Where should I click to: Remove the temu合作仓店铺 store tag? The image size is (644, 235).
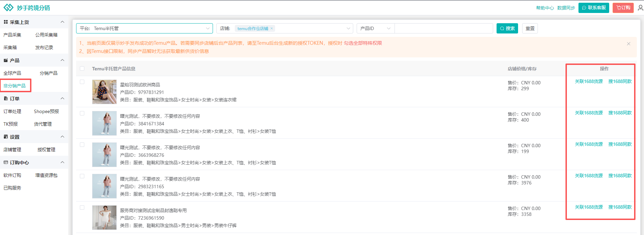(x=272, y=28)
